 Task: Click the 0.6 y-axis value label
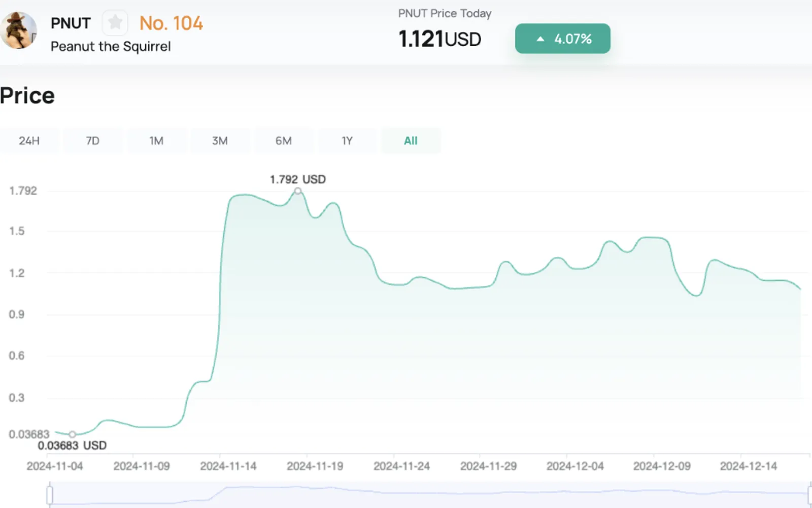pos(17,356)
